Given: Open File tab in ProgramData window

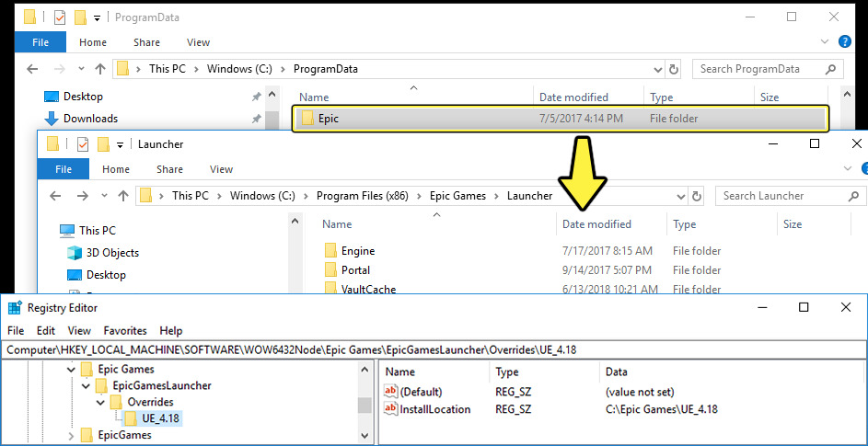Looking at the screenshot, I should [41, 42].
